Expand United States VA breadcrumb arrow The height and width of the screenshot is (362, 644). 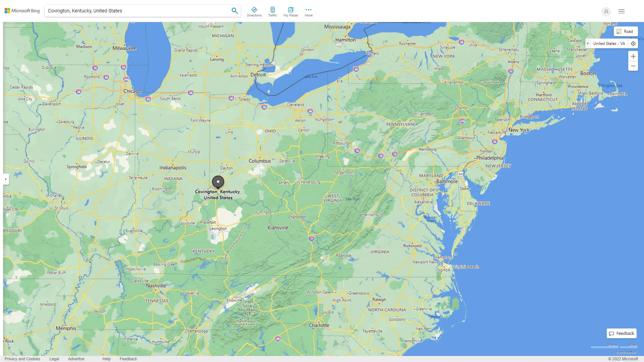(588, 44)
